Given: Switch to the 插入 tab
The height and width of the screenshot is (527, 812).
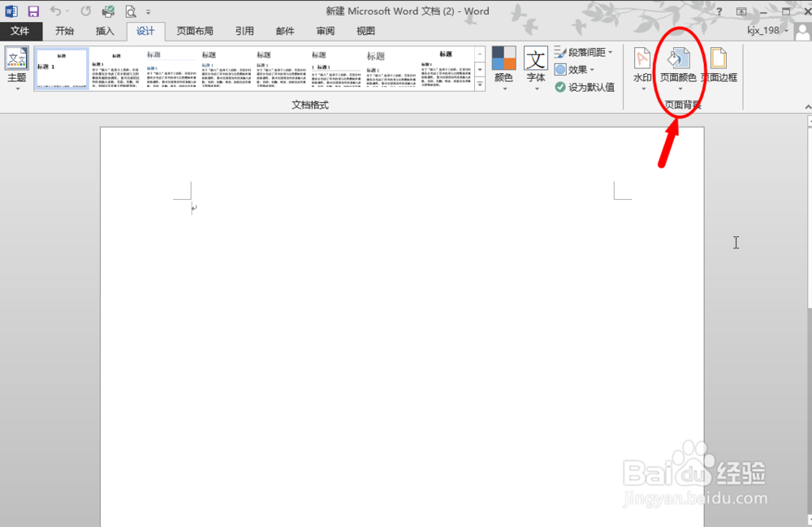Looking at the screenshot, I should 105,31.
